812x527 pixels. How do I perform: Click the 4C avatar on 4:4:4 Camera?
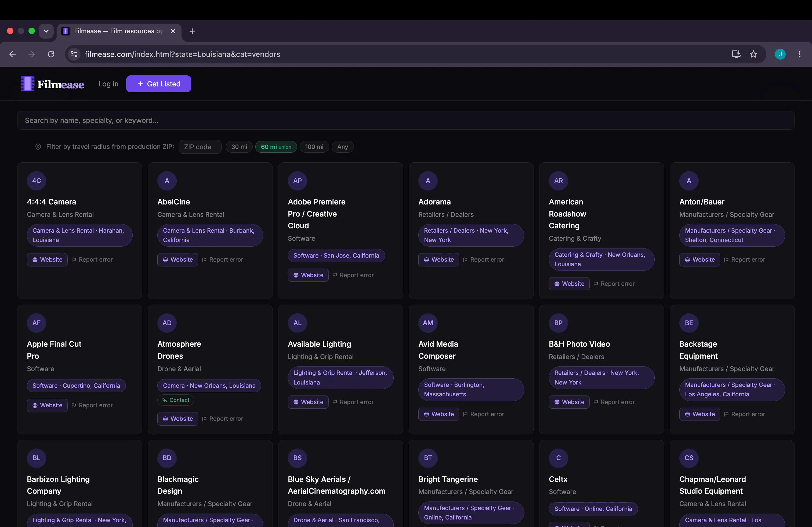(37, 181)
